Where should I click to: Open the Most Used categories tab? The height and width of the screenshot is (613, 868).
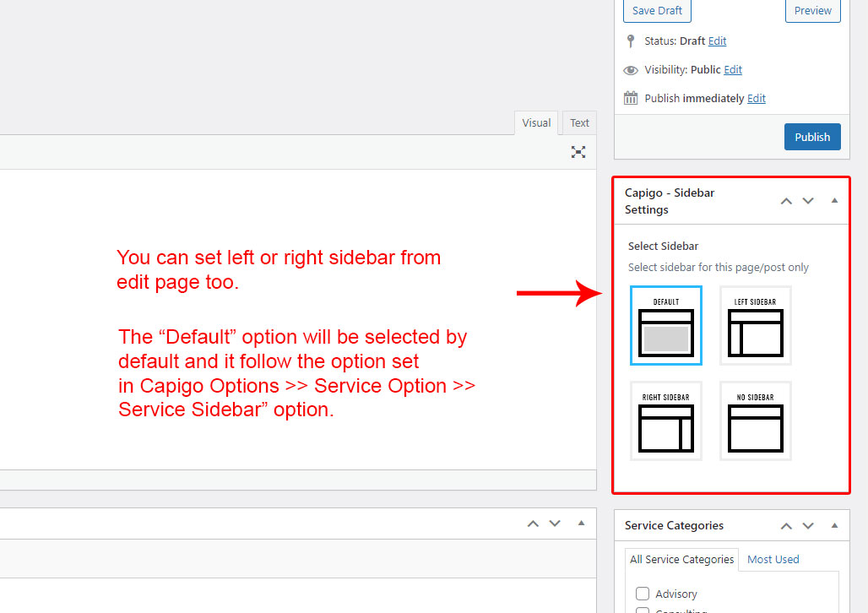pos(773,559)
